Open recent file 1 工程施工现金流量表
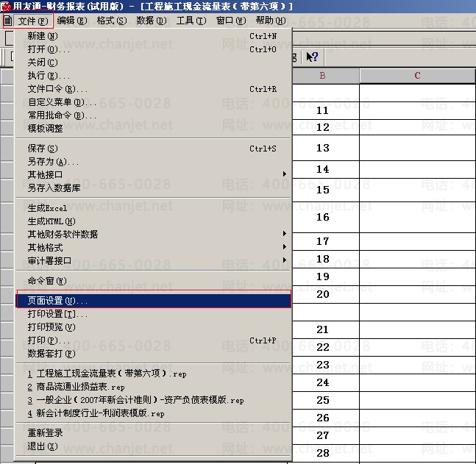476x464 pixels. click(x=153, y=374)
